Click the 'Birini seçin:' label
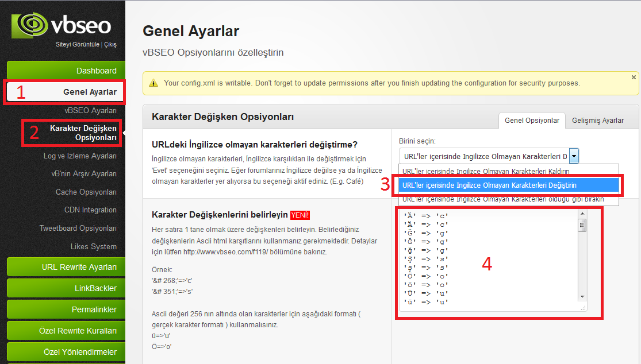Screen dimensions: 641x364 tap(417, 141)
